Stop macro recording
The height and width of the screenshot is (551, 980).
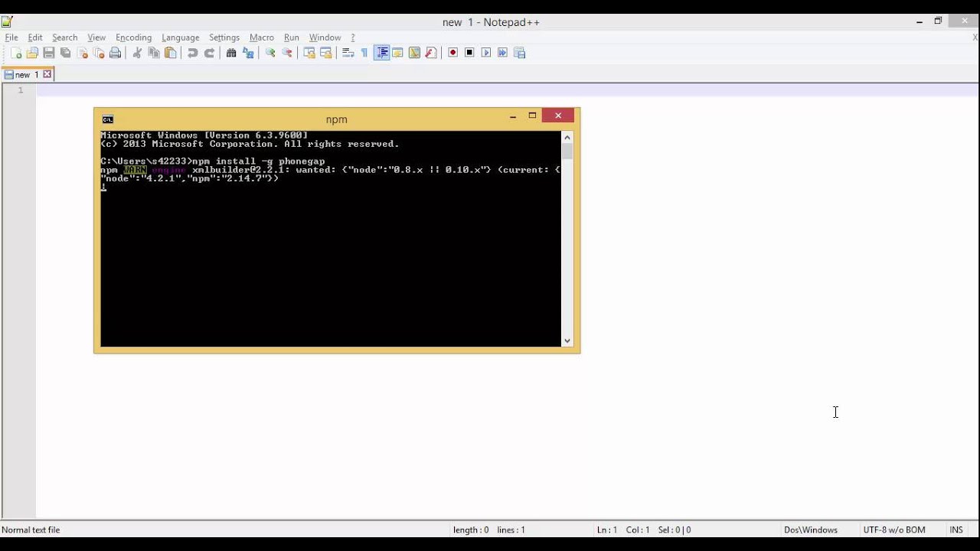[470, 53]
